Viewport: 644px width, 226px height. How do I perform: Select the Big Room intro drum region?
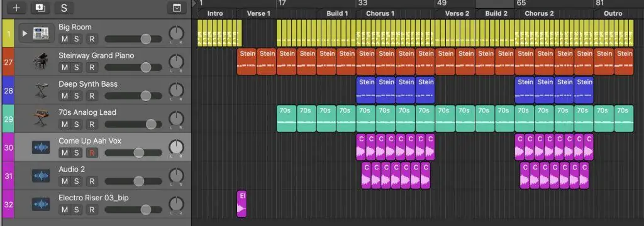219,33
